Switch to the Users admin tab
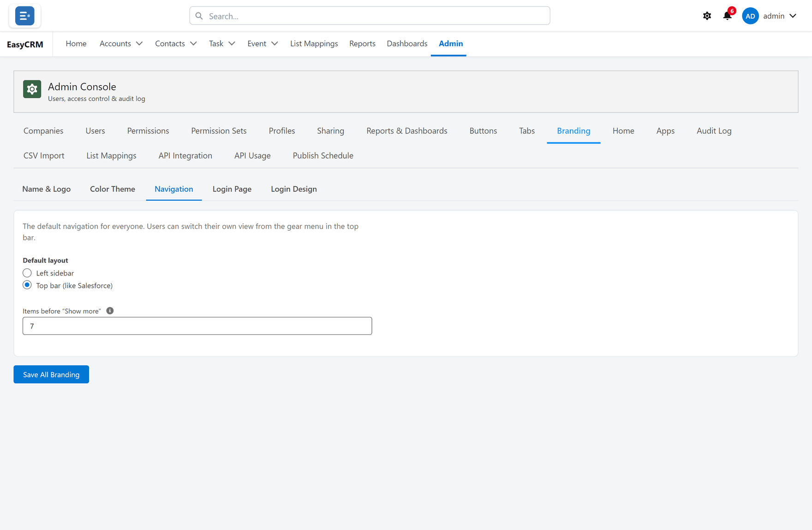This screenshot has height=530, width=812. coord(95,131)
